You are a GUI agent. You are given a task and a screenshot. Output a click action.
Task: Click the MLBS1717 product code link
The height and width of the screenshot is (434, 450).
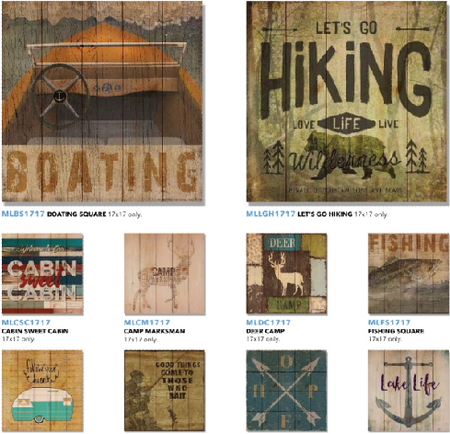coord(23,214)
